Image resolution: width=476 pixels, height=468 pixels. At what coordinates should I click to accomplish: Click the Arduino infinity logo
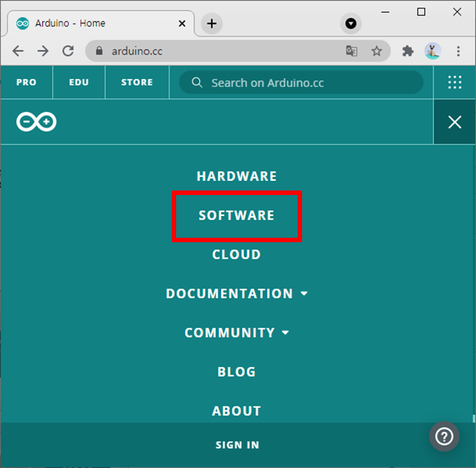click(37, 121)
